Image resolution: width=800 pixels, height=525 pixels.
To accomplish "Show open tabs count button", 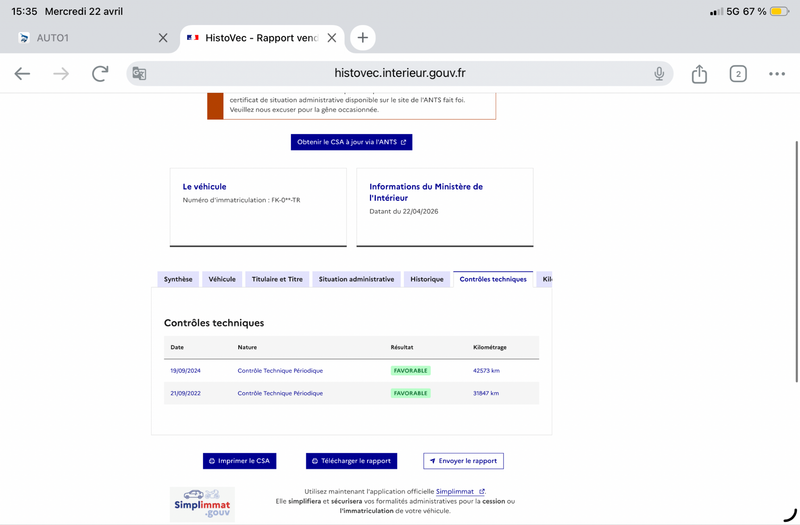I will (738, 74).
